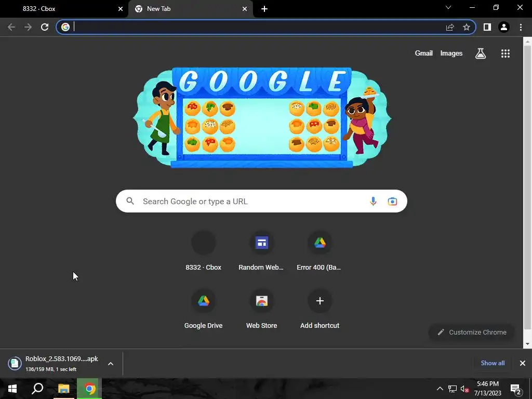532x399 pixels.
Task: Open Chrome three-dot menu
Action: coord(521,27)
